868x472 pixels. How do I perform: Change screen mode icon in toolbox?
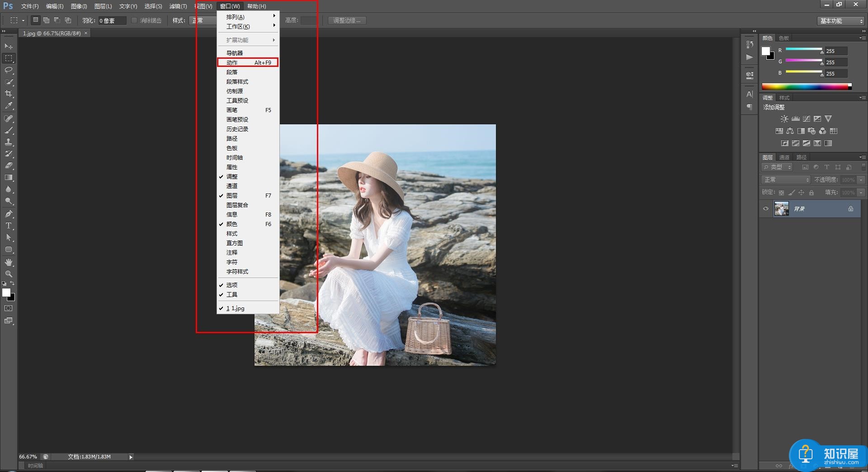pos(9,321)
